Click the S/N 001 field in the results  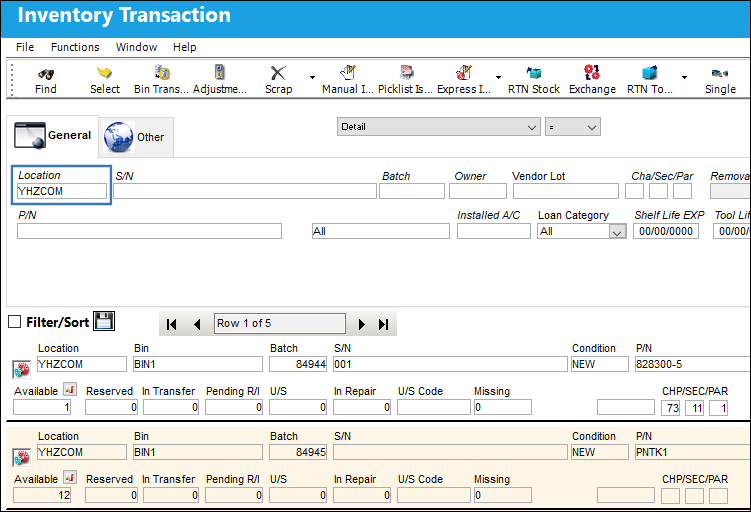pos(450,364)
